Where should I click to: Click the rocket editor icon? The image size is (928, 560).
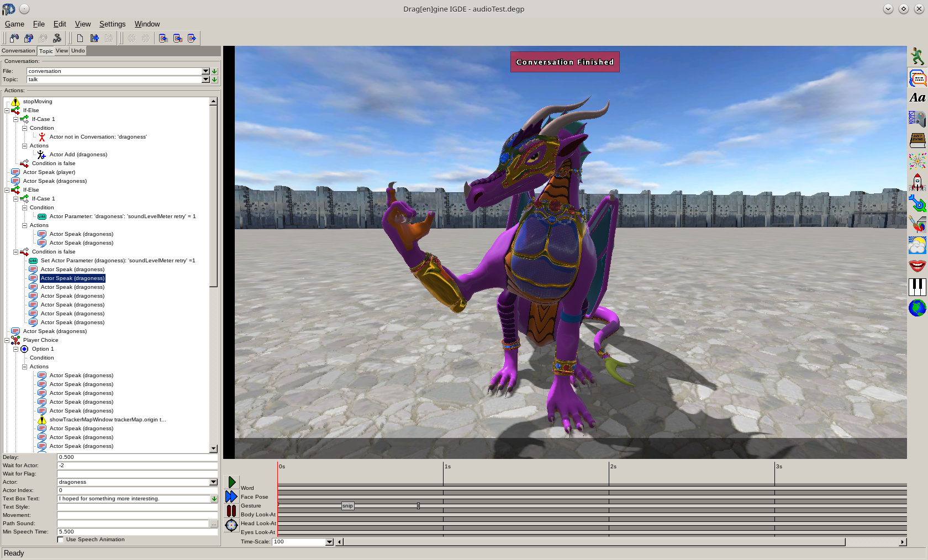917,182
